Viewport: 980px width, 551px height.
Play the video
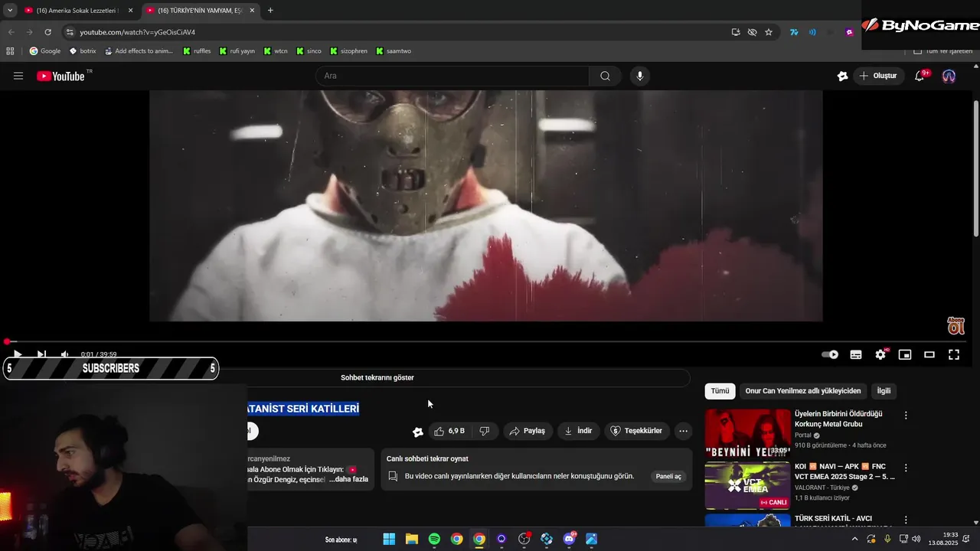click(x=18, y=354)
